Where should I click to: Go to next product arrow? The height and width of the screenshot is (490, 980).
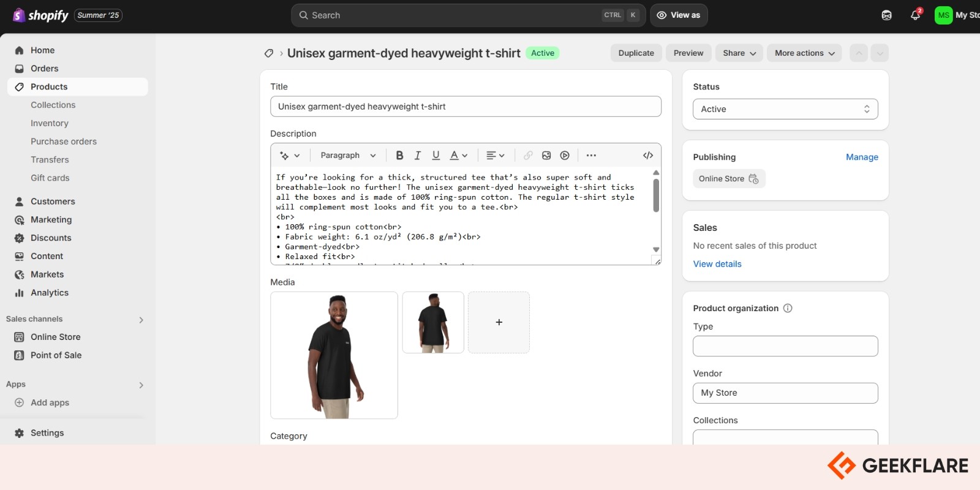(880, 53)
